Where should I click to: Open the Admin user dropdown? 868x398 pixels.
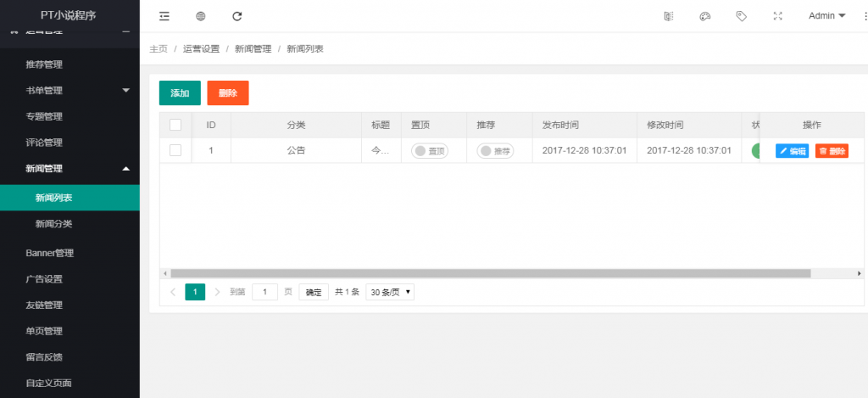826,16
